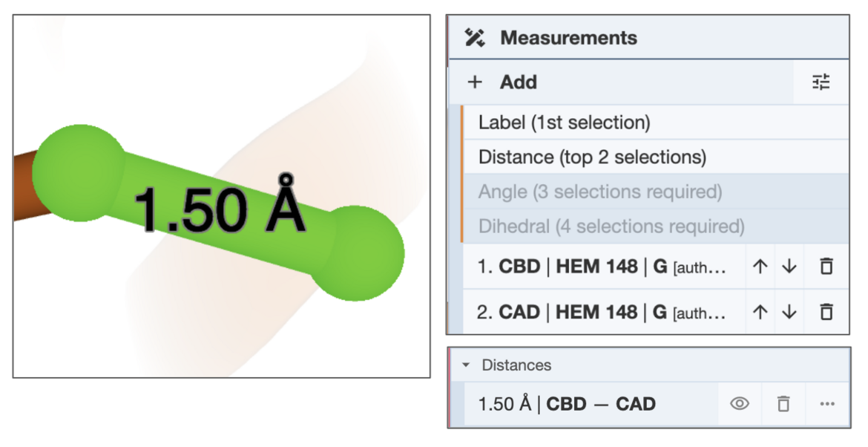
Task: Open more options for CBD — CAD distance
Action: [x=827, y=404]
